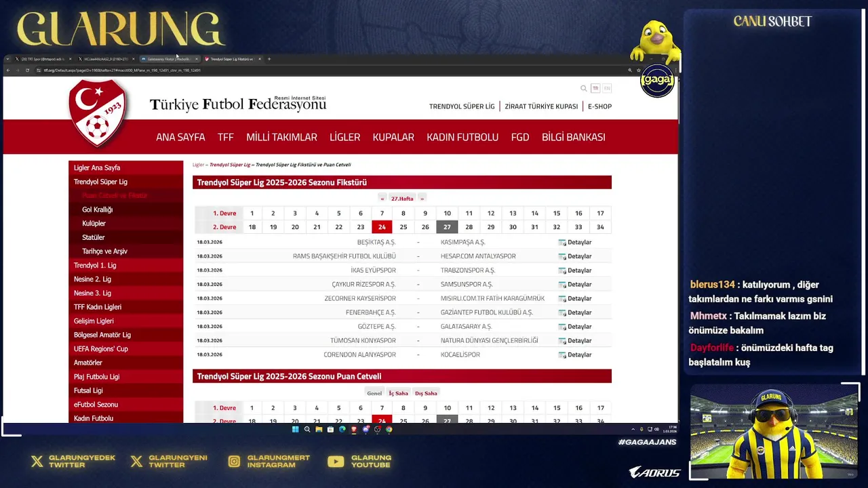Screen dimensions: 868x488
Task: Open Detaylar for Alanyaspor - Kocaelispor match
Action: (575, 354)
